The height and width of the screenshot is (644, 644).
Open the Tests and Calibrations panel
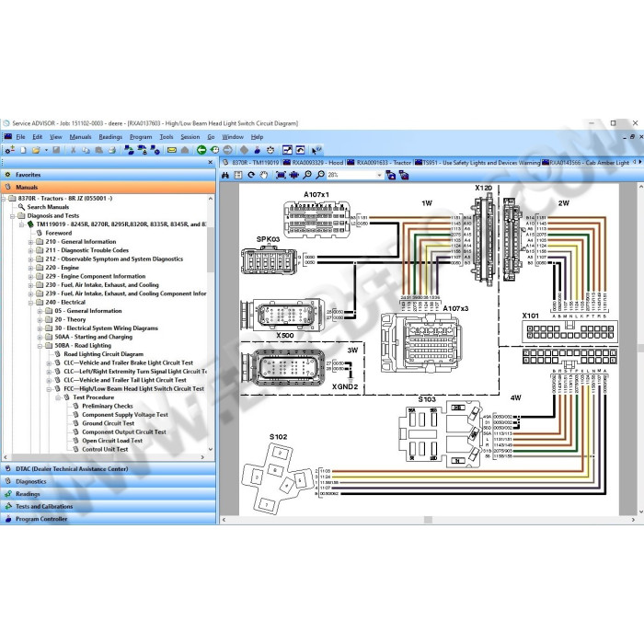108,506
